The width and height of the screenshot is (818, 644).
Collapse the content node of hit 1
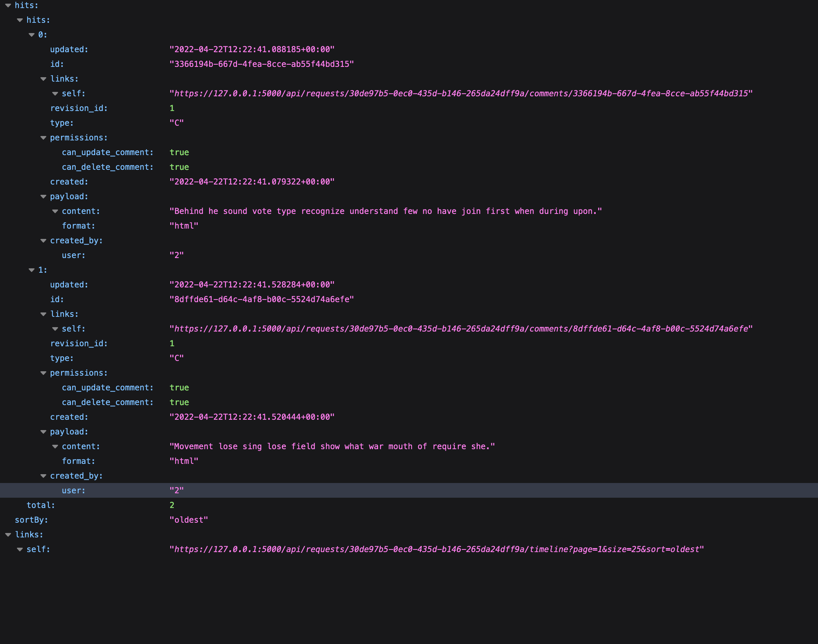(x=55, y=446)
